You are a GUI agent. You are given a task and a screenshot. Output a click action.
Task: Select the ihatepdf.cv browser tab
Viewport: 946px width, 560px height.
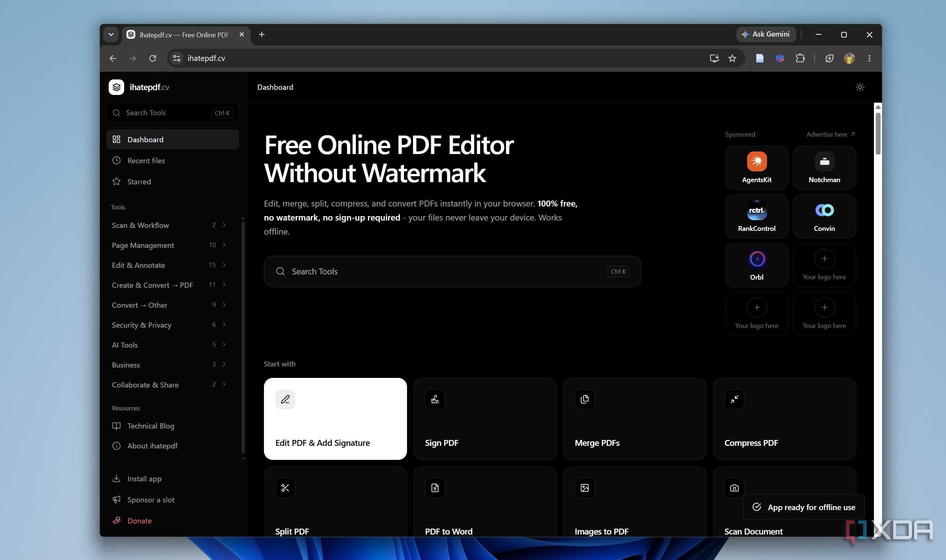click(186, 35)
